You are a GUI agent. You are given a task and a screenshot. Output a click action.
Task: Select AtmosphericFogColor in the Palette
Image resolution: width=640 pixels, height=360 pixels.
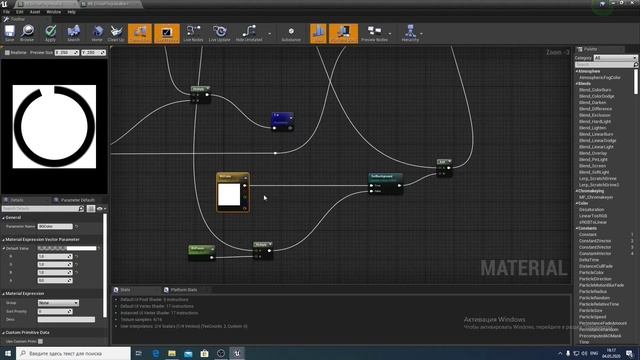coord(600,78)
